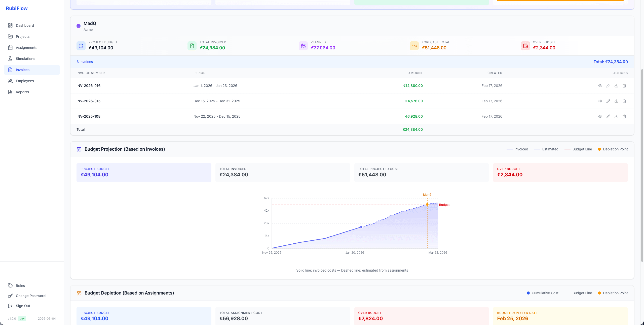Select the Simulations flask icon
Screen dimensions: 644x325
point(10,58)
